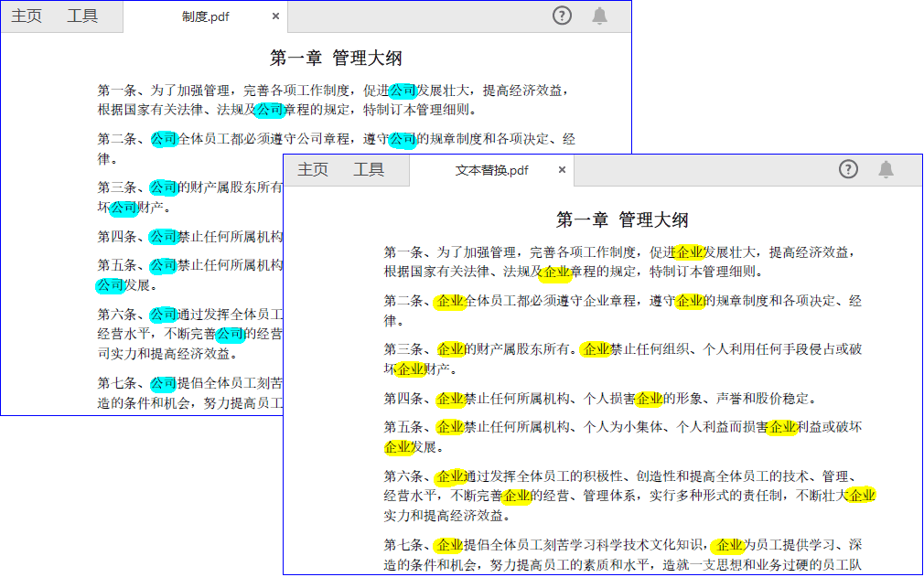
Task: Click notification bell in 制度.pdf window
Action: [x=599, y=16]
